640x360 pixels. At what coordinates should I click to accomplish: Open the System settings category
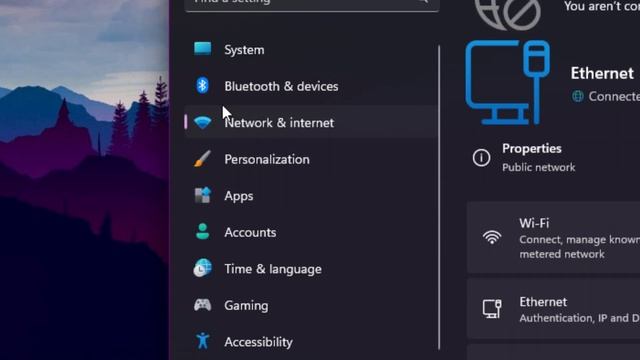click(311, 50)
